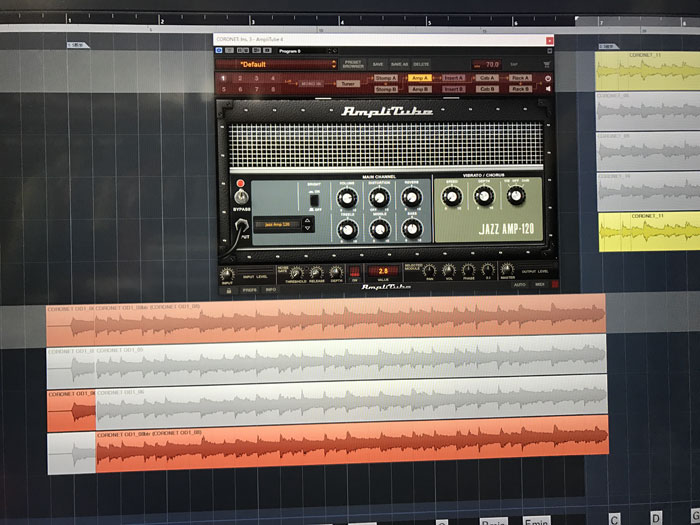Click the Save preset button

(378, 64)
